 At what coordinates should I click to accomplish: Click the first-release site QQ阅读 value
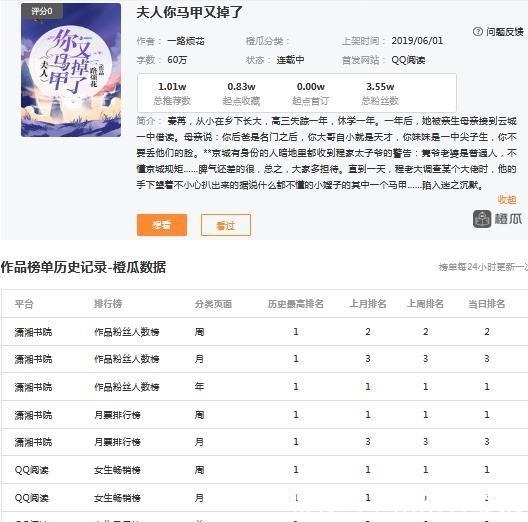coord(408,60)
